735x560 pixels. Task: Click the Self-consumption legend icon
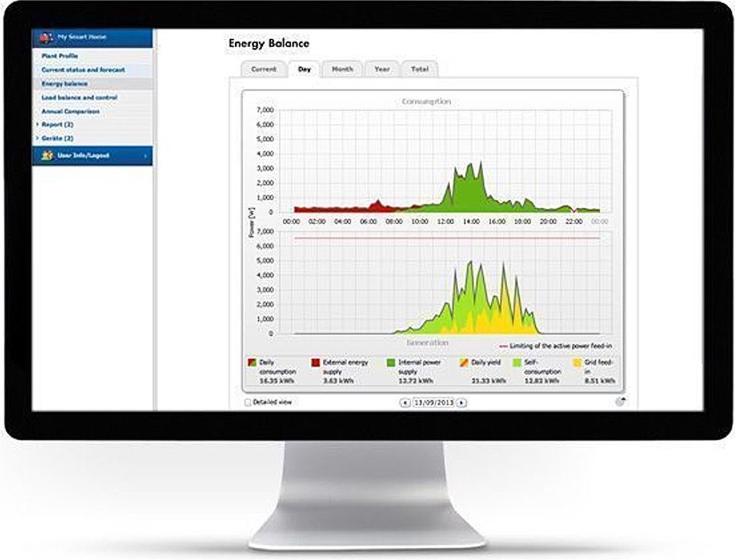pos(516,363)
